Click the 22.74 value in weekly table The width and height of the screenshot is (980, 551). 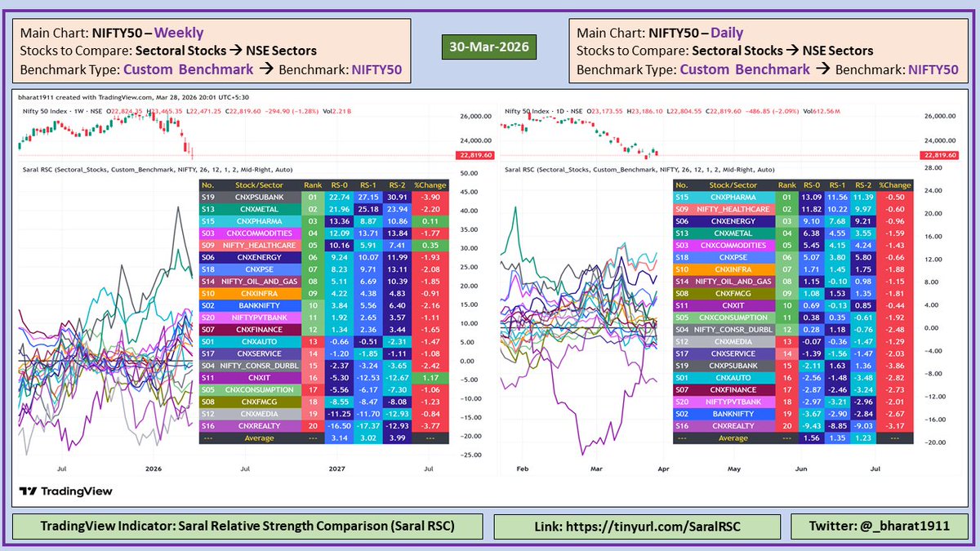339,197
